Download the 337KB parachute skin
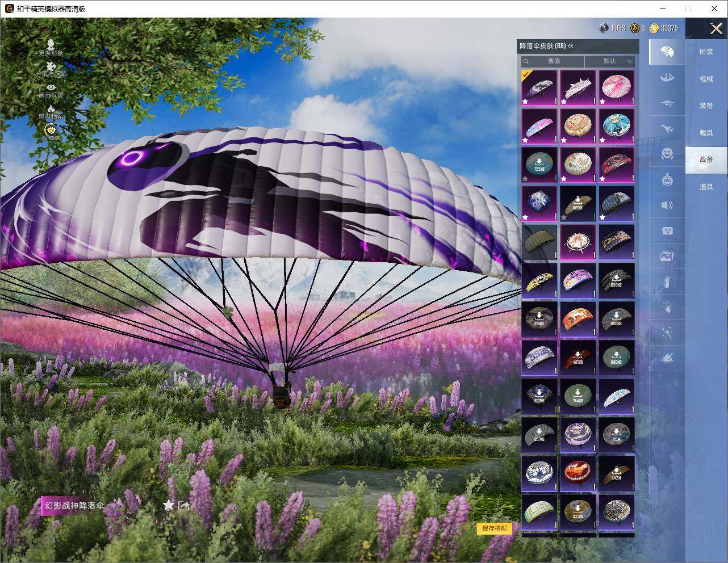728x563 pixels. click(578, 512)
